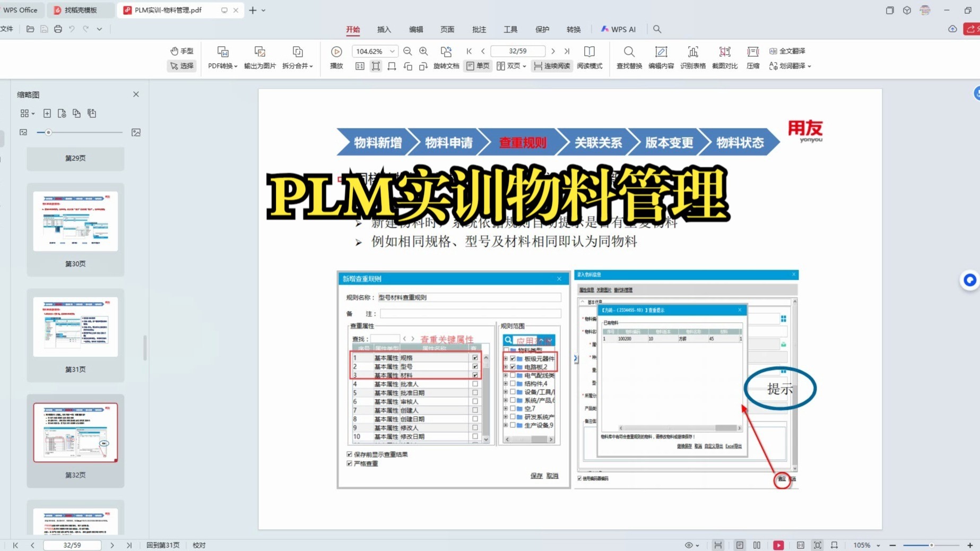980x551 pixels.
Task: Jump to the first page in the toolbar
Action: [469, 51]
